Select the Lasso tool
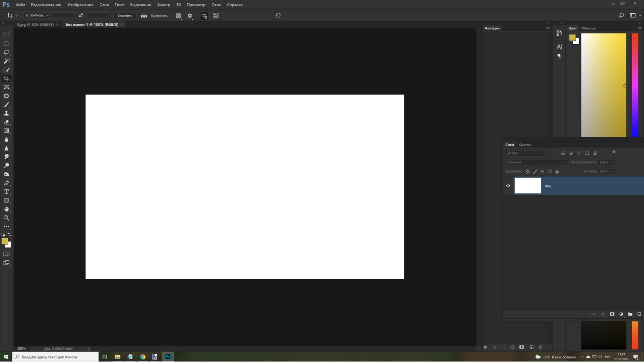The height and width of the screenshot is (362, 644). [x=6, y=52]
